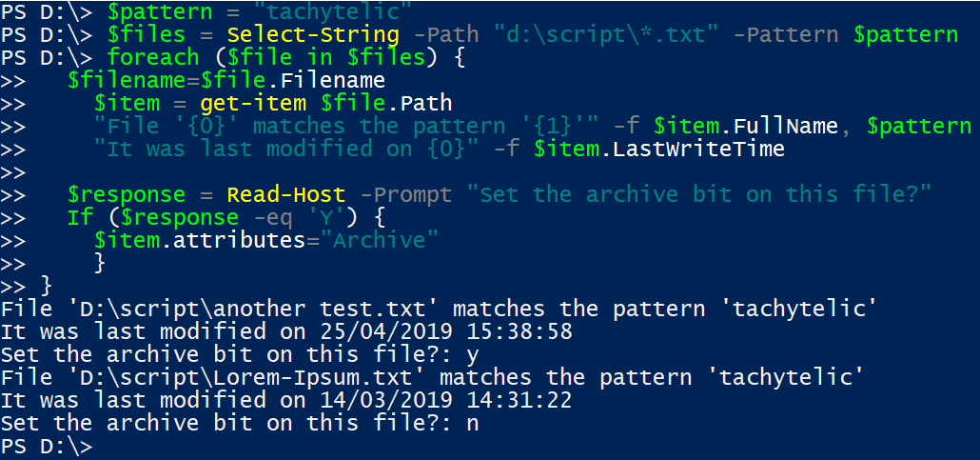The image size is (980, 460).
Task: Click the "d:\script\*.txt" path string
Action: 606,33
